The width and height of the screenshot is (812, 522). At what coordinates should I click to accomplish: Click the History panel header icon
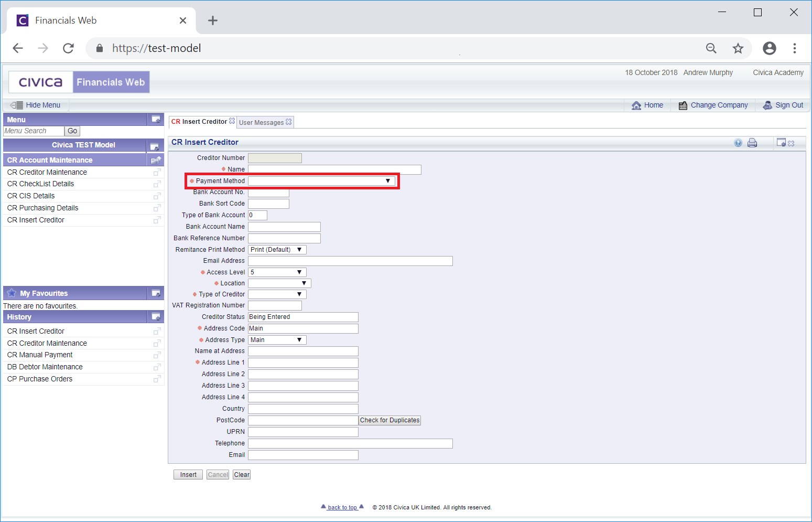(x=156, y=316)
